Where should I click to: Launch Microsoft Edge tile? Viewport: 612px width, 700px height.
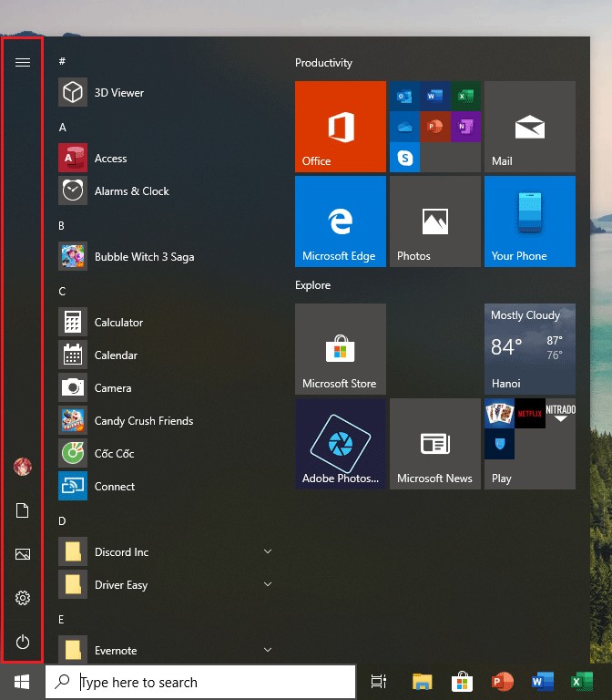click(x=341, y=221)
